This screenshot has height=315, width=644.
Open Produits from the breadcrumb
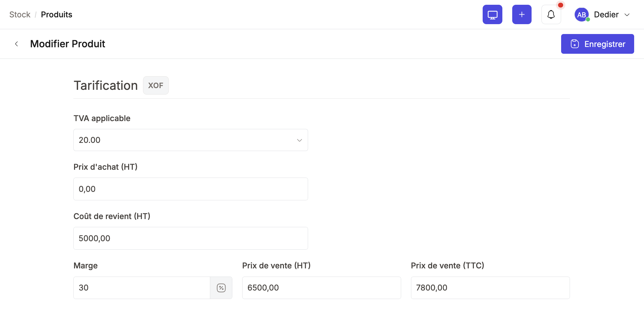56,14
